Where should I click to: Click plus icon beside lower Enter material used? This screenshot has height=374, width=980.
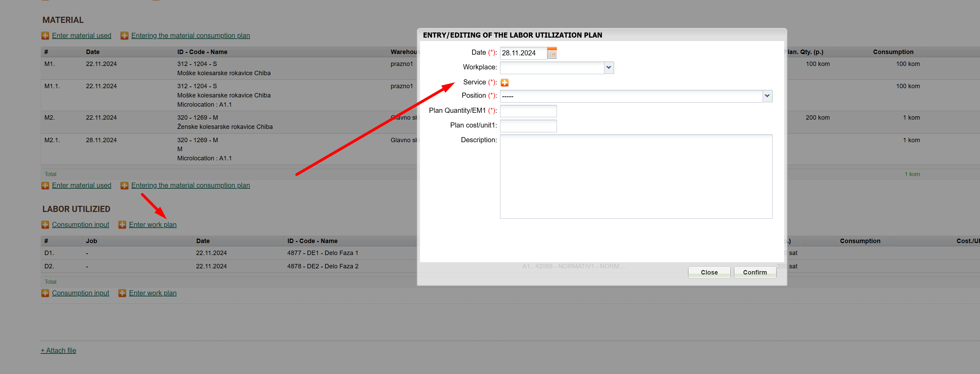(x=45, y=186)
